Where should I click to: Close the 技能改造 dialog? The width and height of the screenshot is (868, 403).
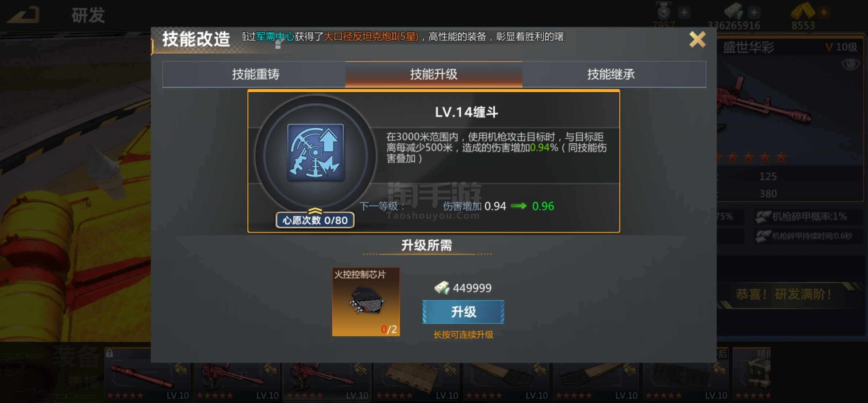pyautogui.click(x=697, y=39)
